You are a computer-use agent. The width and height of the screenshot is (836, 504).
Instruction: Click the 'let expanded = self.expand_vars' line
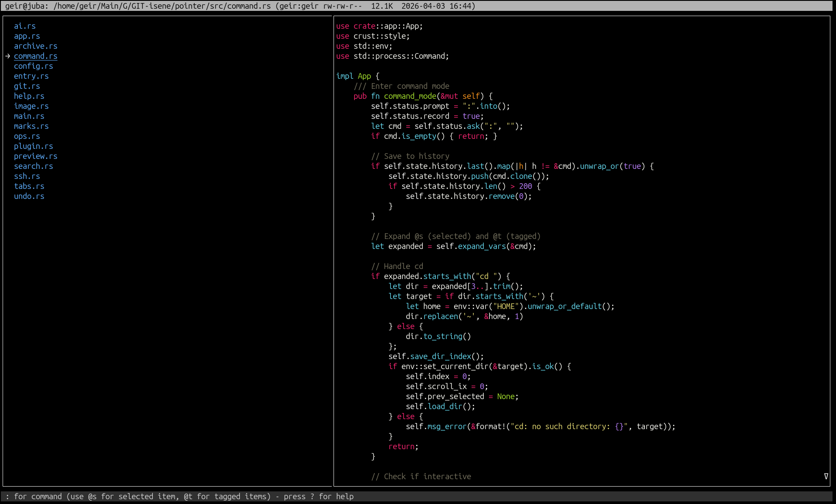point(454,246)
